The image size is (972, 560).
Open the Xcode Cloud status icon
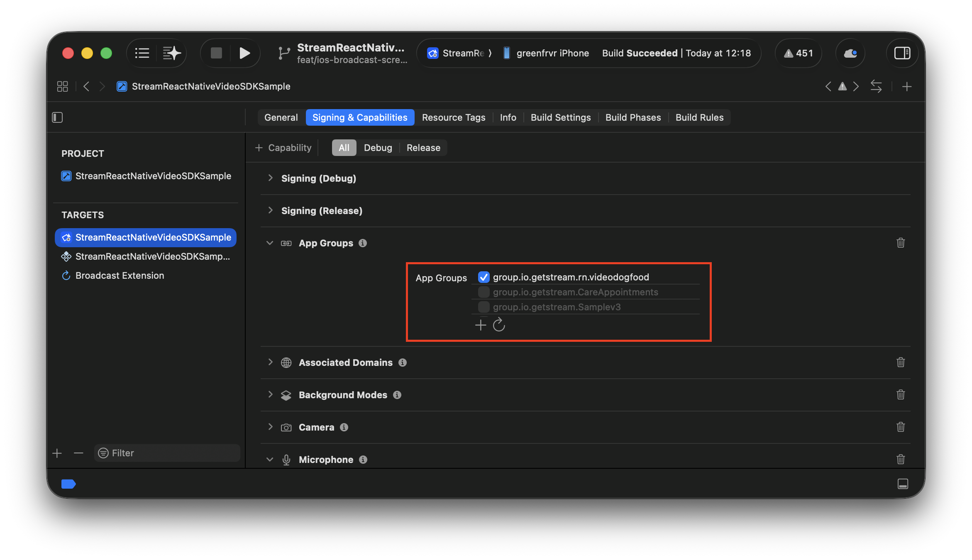(x=850, y=53)
